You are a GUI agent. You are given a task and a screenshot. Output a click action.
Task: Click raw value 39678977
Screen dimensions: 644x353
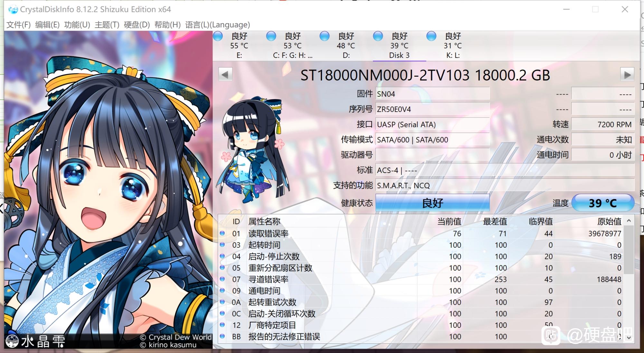point(605,234)
